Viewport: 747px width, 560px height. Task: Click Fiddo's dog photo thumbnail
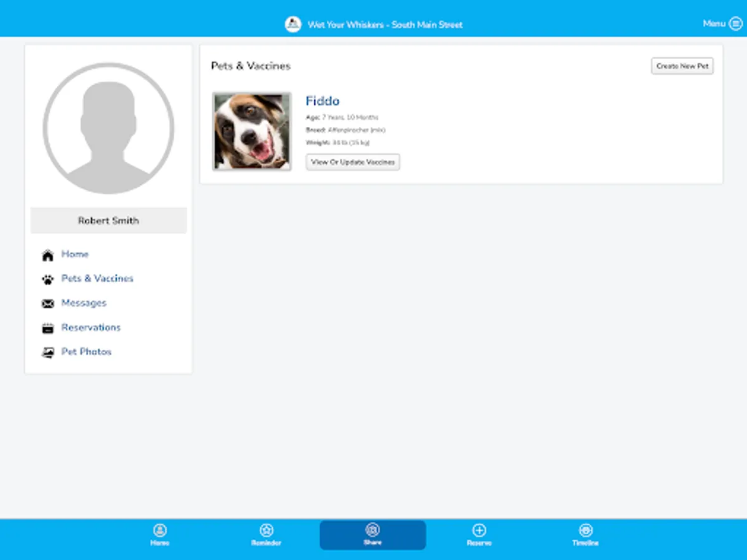click(251, 131)
